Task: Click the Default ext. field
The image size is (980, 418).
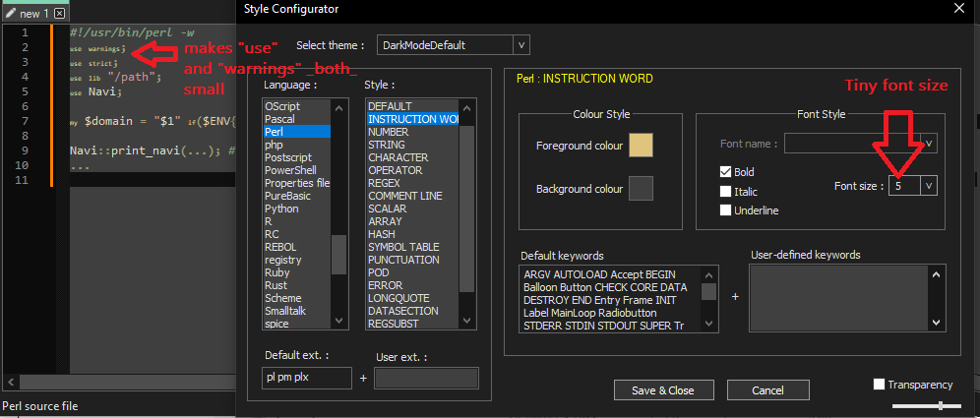Action: (307, 378)
